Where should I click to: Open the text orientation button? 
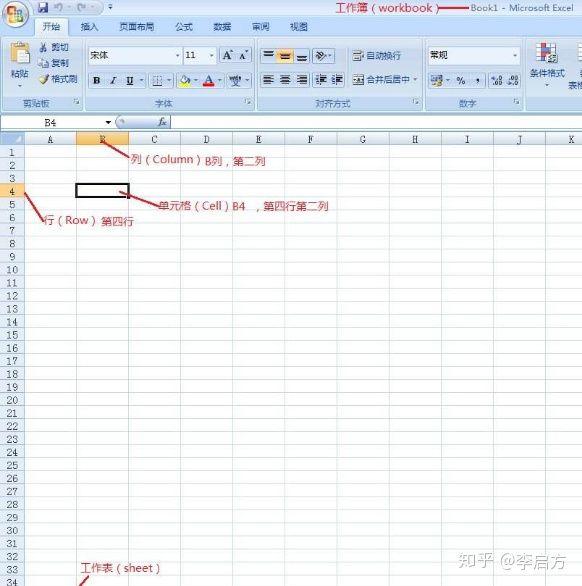pyautogui.click(x=323, y=56)
